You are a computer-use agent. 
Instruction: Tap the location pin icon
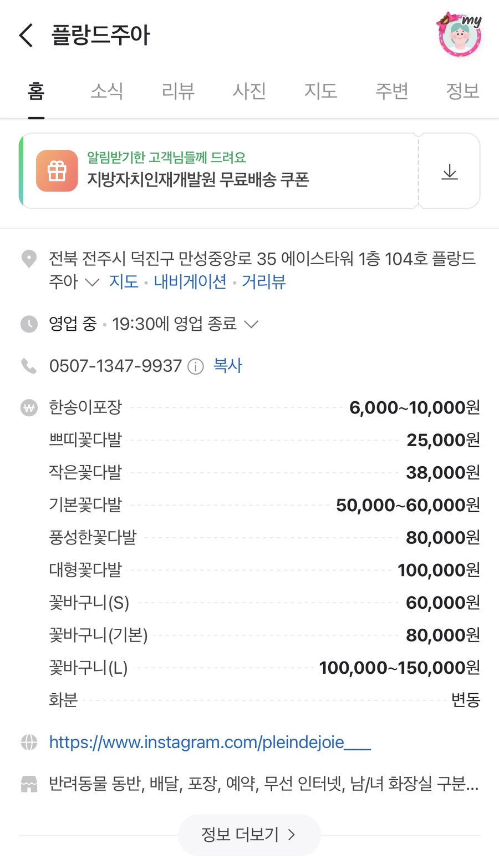(x=29, y=259)
